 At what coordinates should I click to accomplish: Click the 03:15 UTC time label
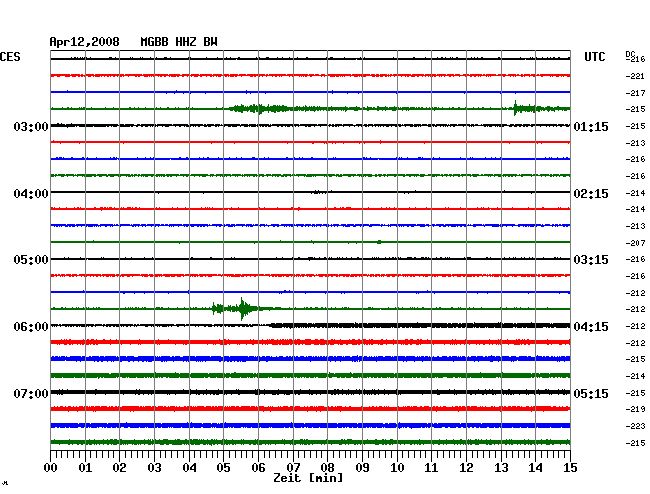[x=591, y=259]
